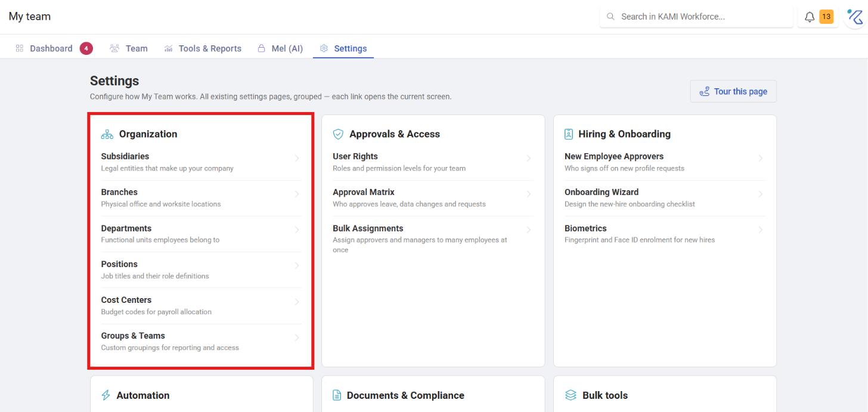The image size is (868, 412).
Task: Click the Documents & Compliance file icon
Action: coord(337,395)
